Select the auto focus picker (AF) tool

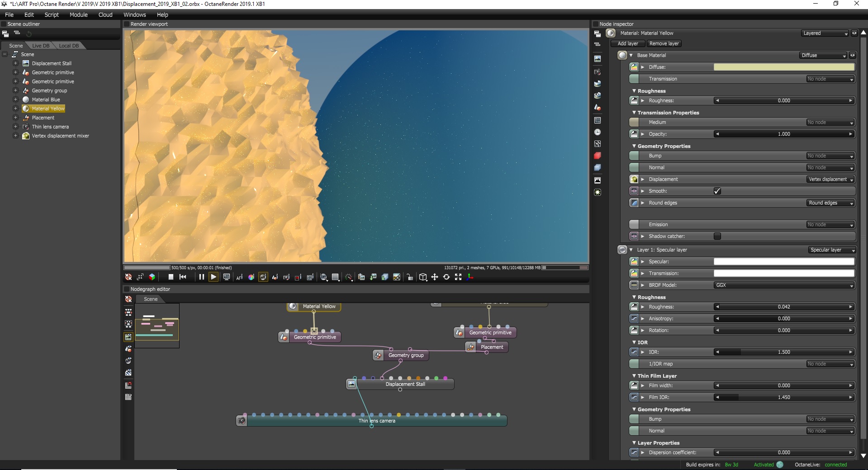(239, 277)
